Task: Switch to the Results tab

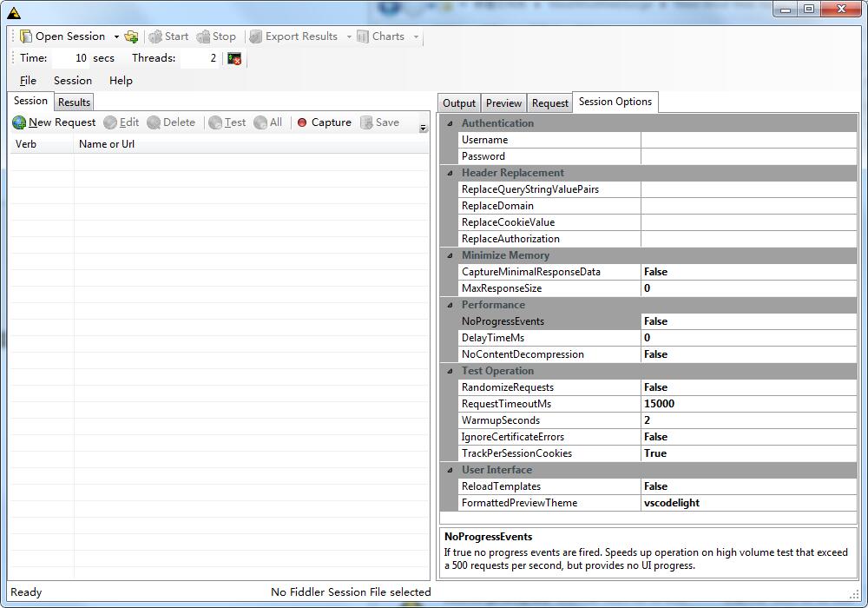Action: [74, 102]
